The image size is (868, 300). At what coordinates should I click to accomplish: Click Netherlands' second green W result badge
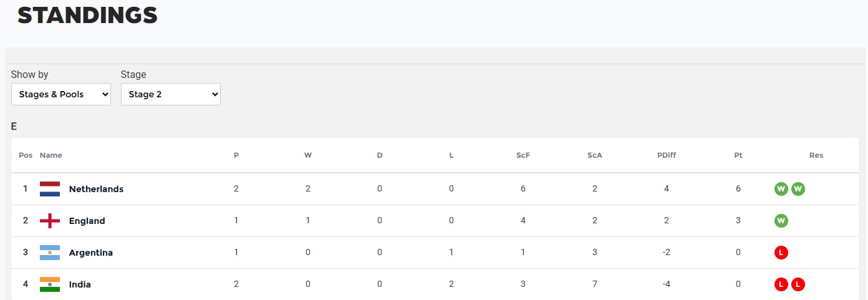[798, 189]
